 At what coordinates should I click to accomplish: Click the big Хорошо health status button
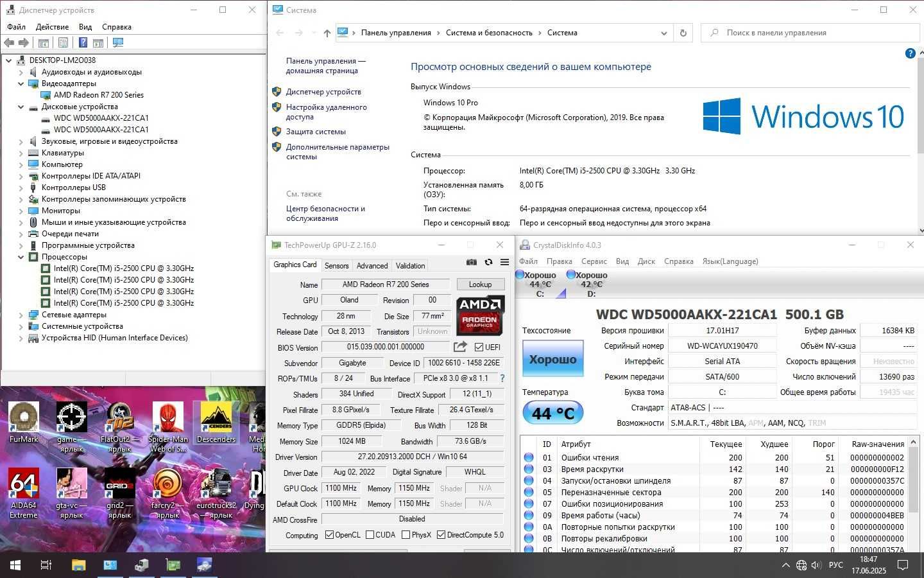click(552, 359)
